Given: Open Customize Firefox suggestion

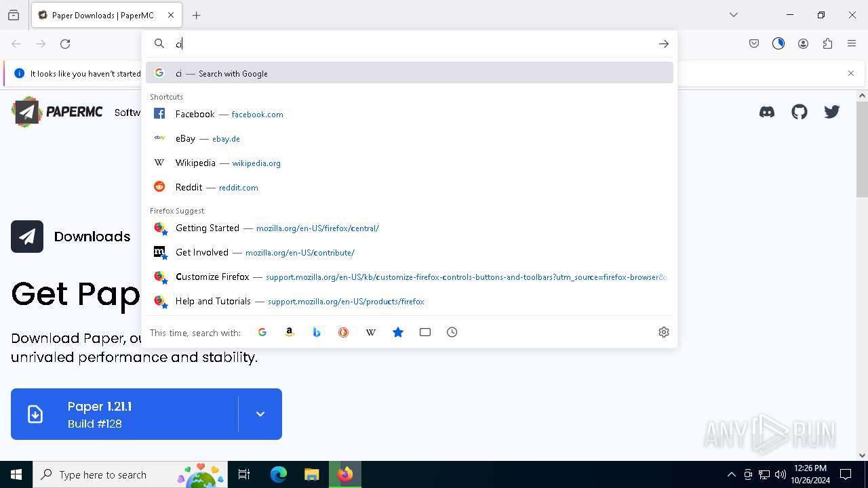Looking at the screenshot, I should coord(410,277).
